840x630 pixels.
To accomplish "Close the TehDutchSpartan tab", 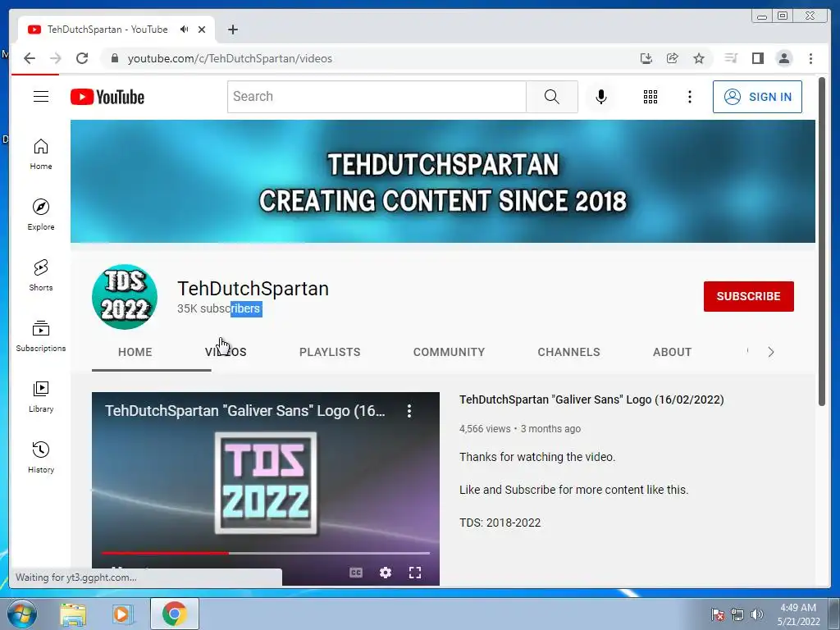I will [x=202, y=30].
